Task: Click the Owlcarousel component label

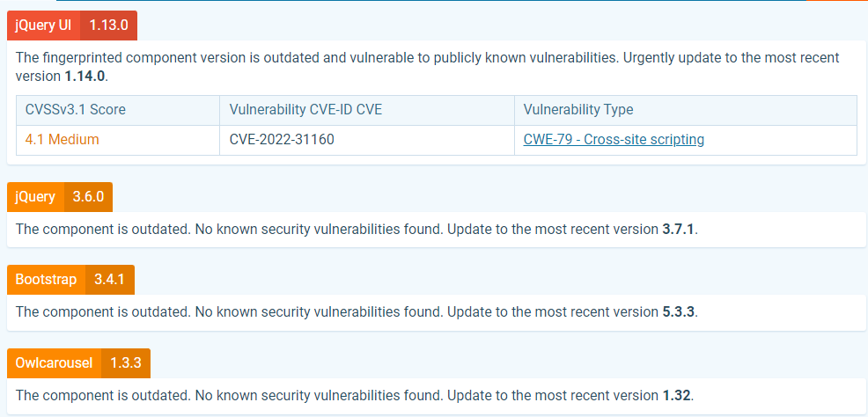Action: (54, 362)
